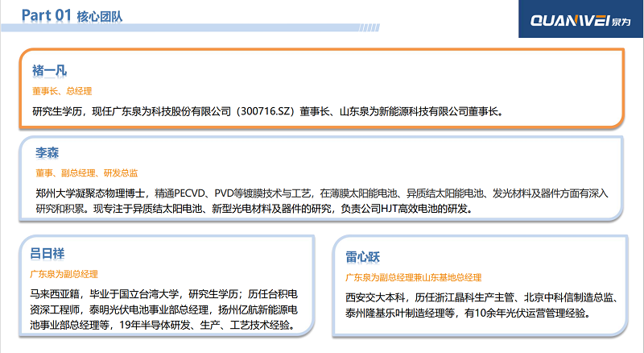
Task: Select the orange-bordered 褚一凡 card
Action: point(322,89)
